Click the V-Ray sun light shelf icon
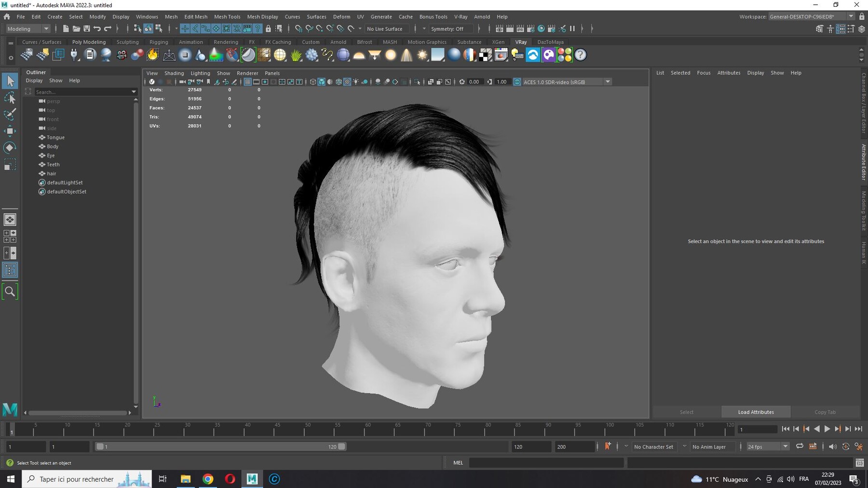This screenshot has width=868, height=488. point(422,55)
